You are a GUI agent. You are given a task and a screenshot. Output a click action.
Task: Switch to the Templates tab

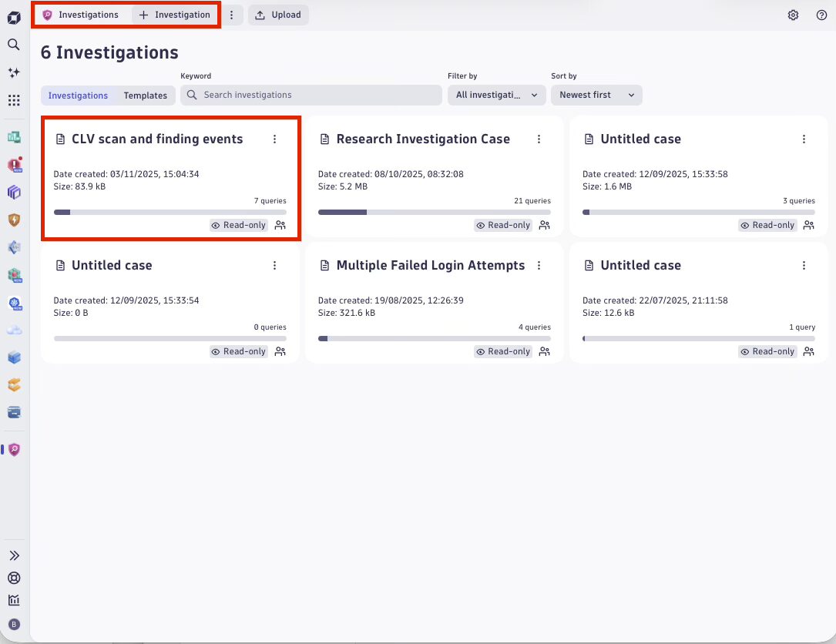click(x=146, y=96)
